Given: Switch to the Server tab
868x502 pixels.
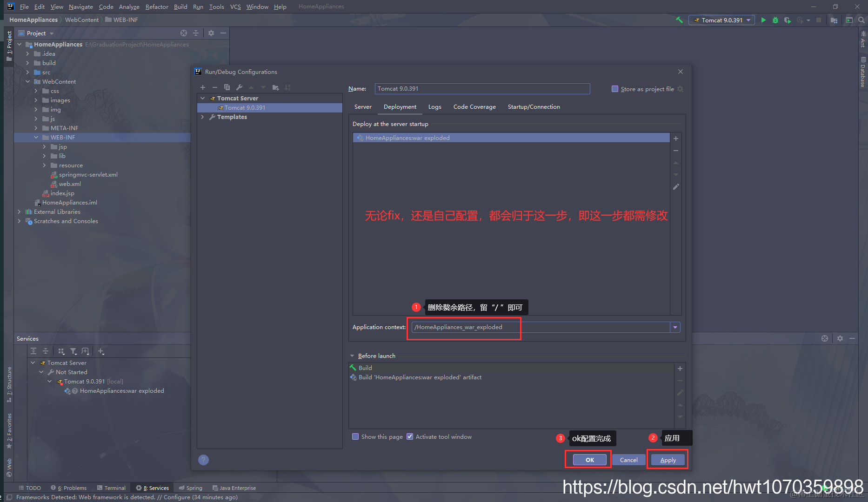Looking at the screenshot, I should tap(363, 107).
